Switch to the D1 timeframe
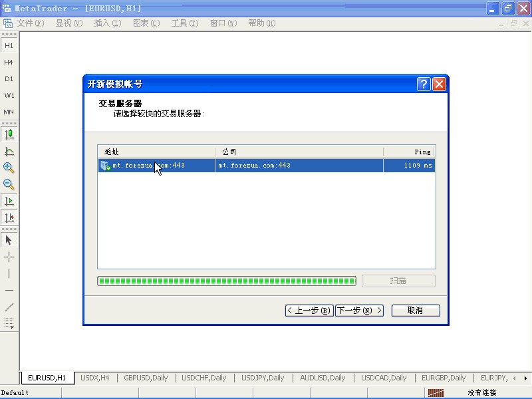The width and height of the screenshot is (532, 399). click(9, 78)
